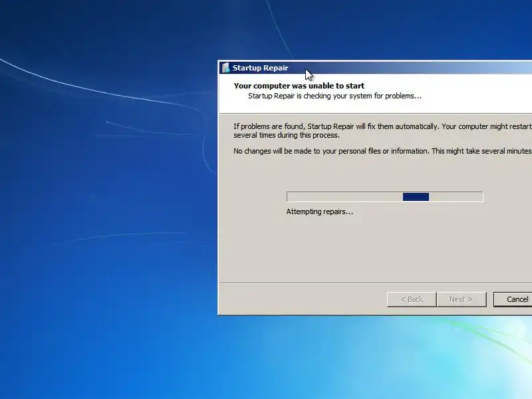Click the repair progress bar

(385, 197)
